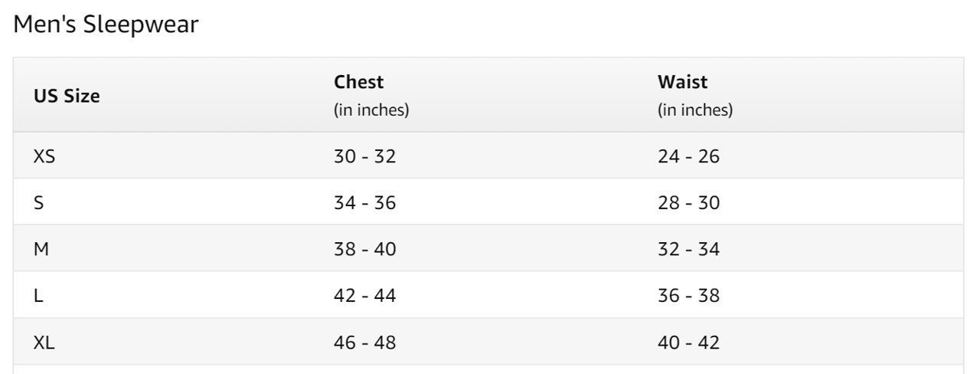Click waist value 32 - 34
The image size is (980, 374).
point(688,249)
